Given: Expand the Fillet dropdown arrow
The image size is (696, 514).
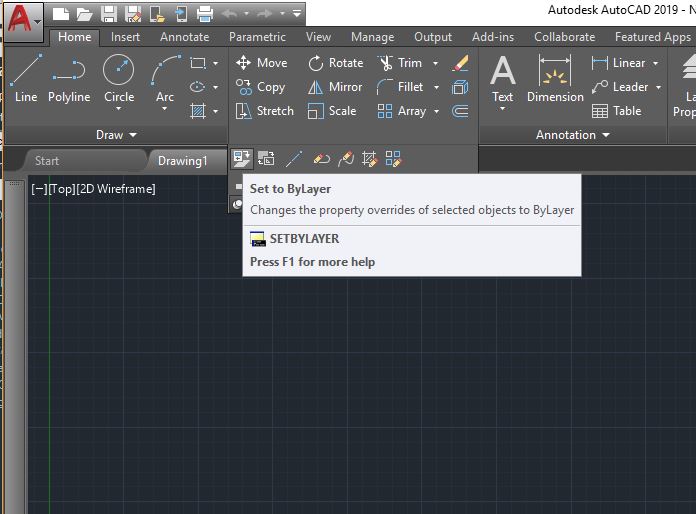Looking at the screenshot, I should pos(436,87).
